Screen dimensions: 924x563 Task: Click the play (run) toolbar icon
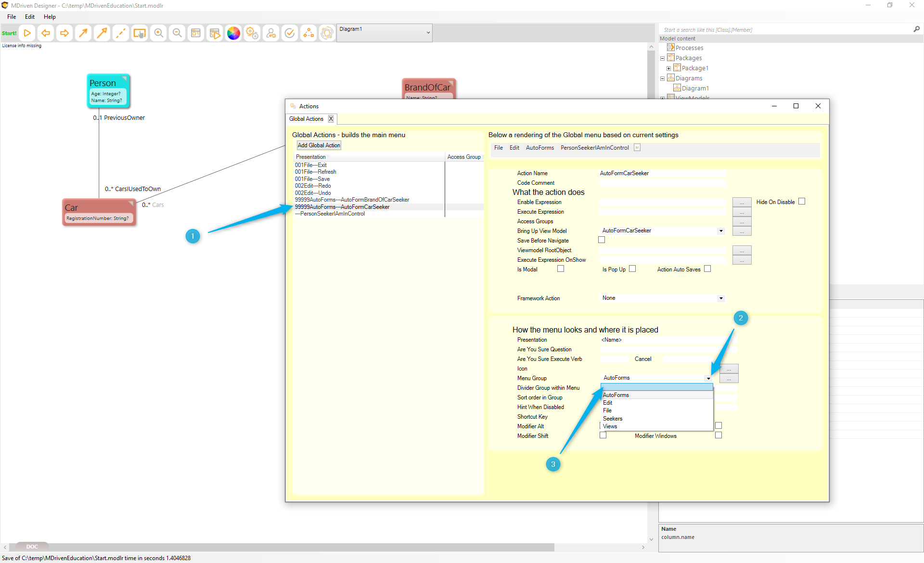pyautogui.click(x=27, y=33)
